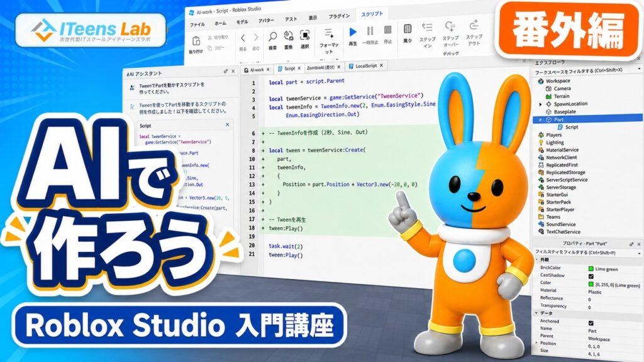Select Script under Part in Explorer
The width and height of the screenshot is (644, 362).
click(x=571, y=127)
